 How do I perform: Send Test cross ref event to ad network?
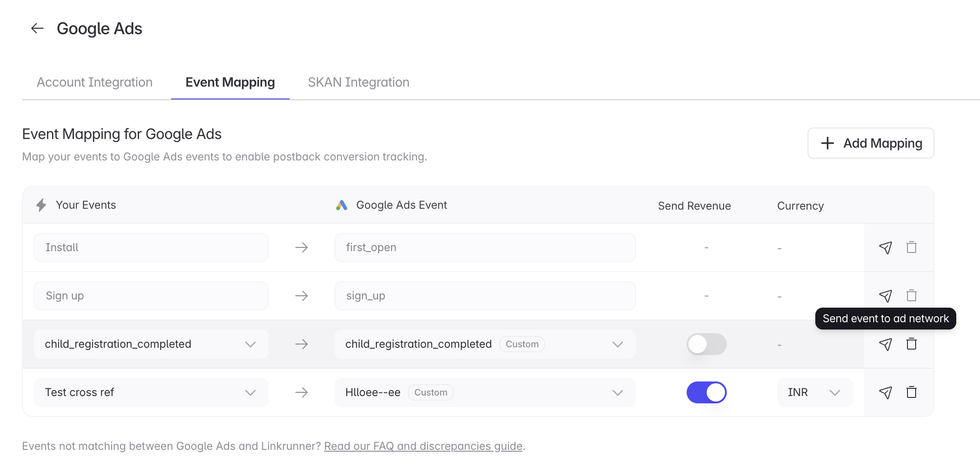click(x=885, y=392)
